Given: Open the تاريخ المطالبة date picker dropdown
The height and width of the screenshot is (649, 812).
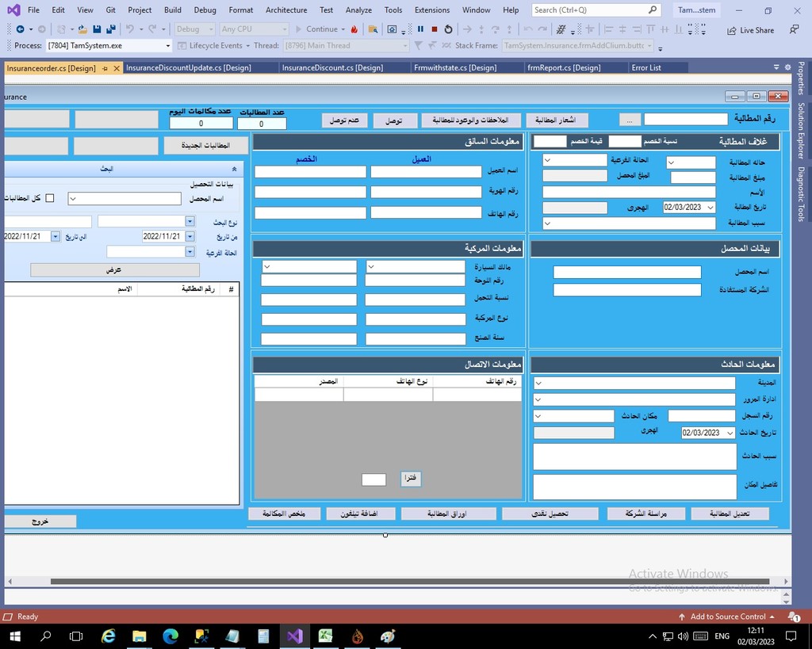Looking at the screenshot, I should click(710, 208).
